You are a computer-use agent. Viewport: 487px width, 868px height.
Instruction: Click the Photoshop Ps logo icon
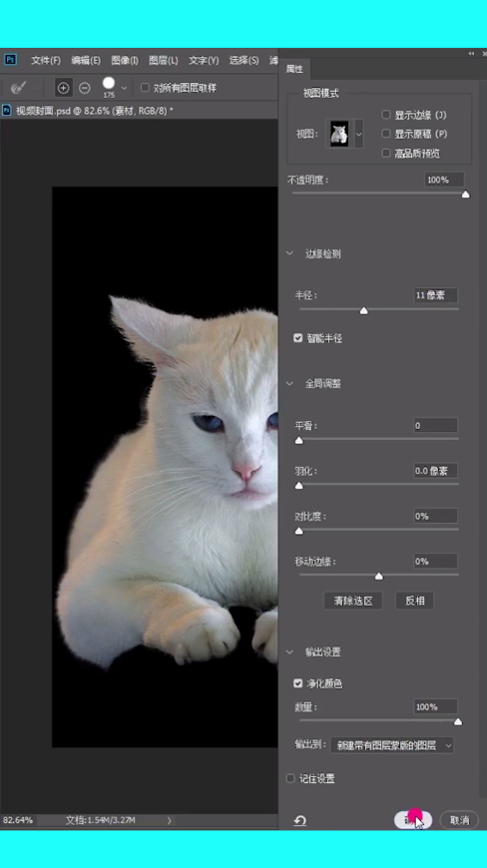click(10, 59)
